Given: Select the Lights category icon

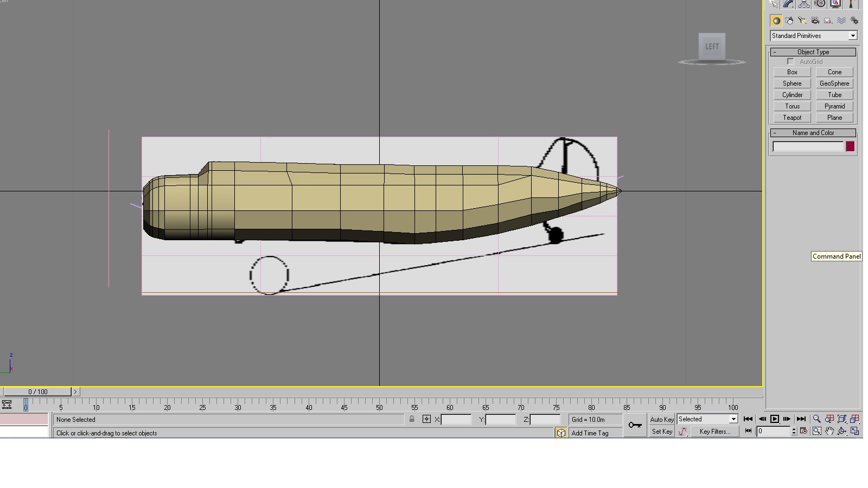Looking at the screenshot, I should pyautogui.click(x=802, y=21).
